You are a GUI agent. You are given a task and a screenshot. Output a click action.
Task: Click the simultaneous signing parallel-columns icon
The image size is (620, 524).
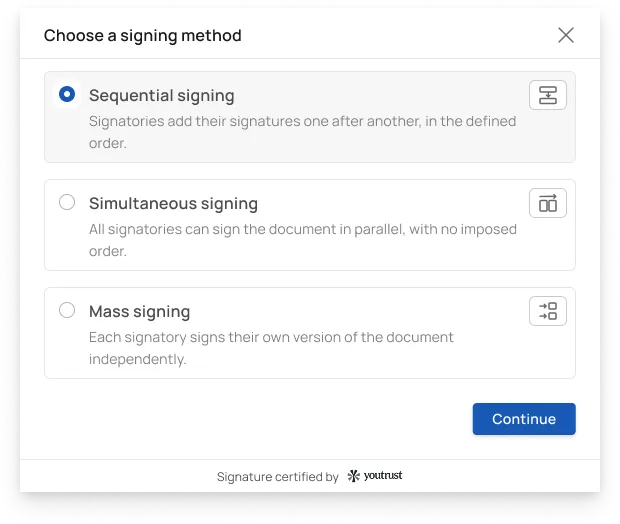548,203
